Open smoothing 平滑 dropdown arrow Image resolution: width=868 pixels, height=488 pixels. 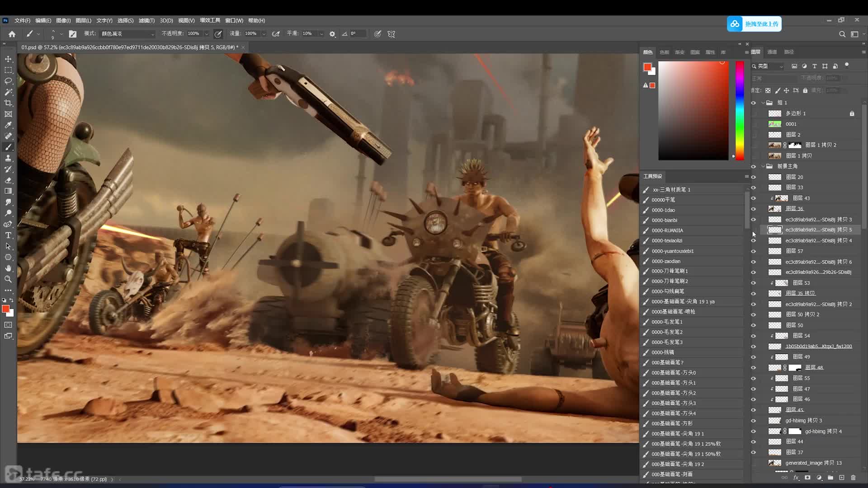coord(321,34)
